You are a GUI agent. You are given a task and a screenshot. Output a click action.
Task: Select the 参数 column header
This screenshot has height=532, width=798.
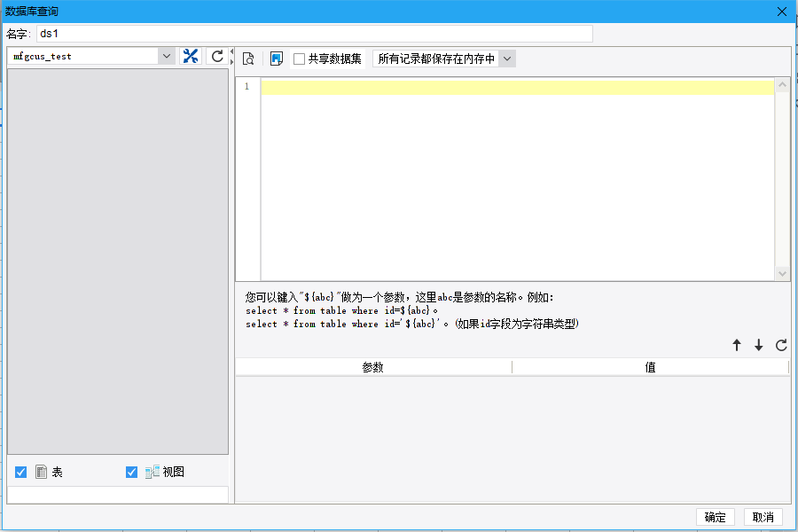373,367
